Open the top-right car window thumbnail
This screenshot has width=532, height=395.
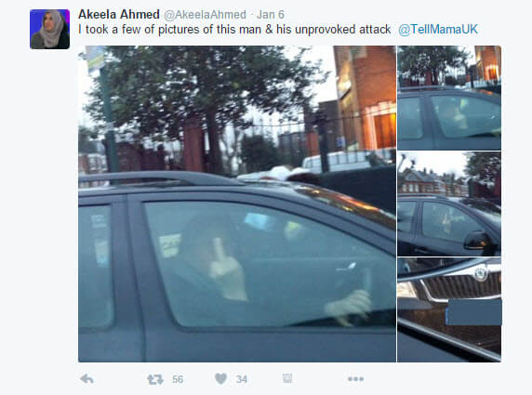449,98
